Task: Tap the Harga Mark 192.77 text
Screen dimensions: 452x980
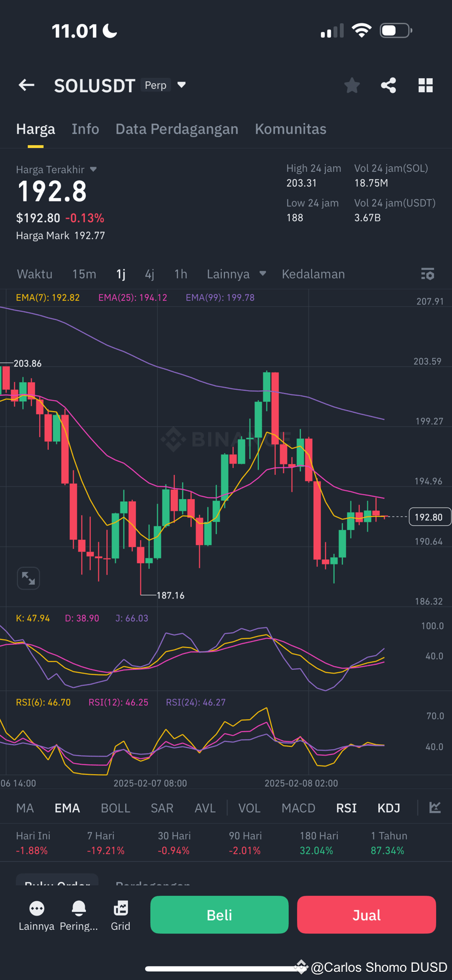Action: tap(61, 235)
